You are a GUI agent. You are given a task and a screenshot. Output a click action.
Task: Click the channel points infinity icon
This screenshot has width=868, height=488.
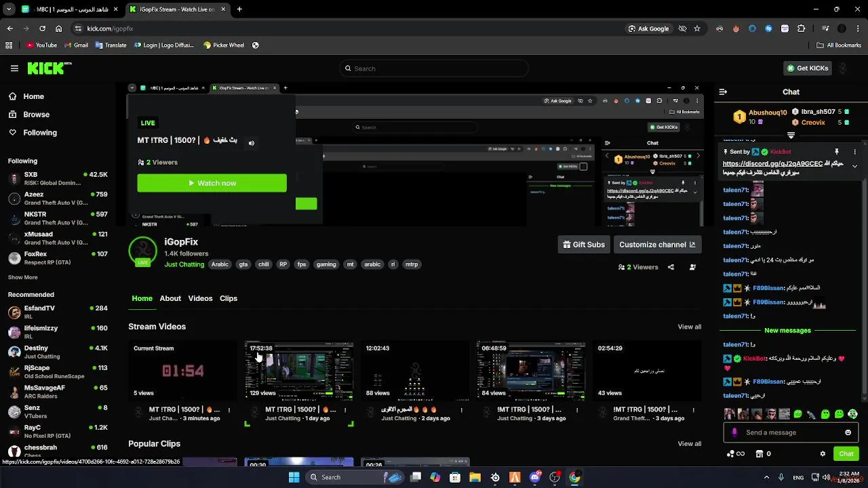pos(736,454)
